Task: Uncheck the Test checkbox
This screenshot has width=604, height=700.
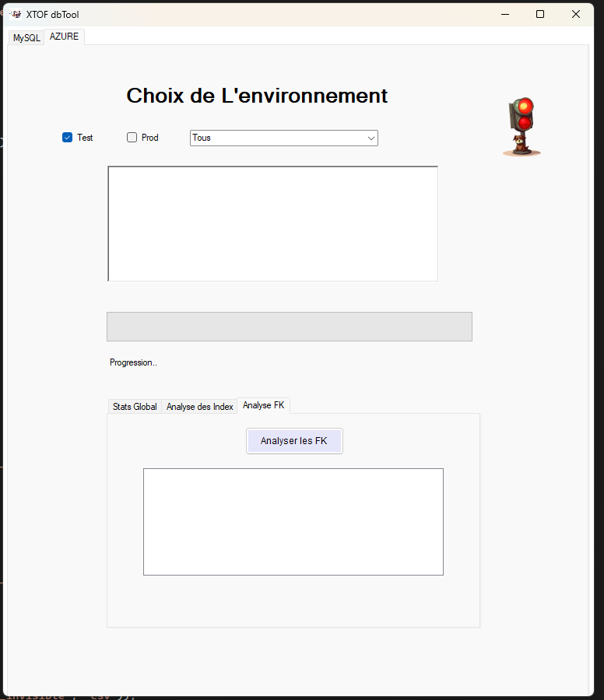Action: click(x=67, y=138)
